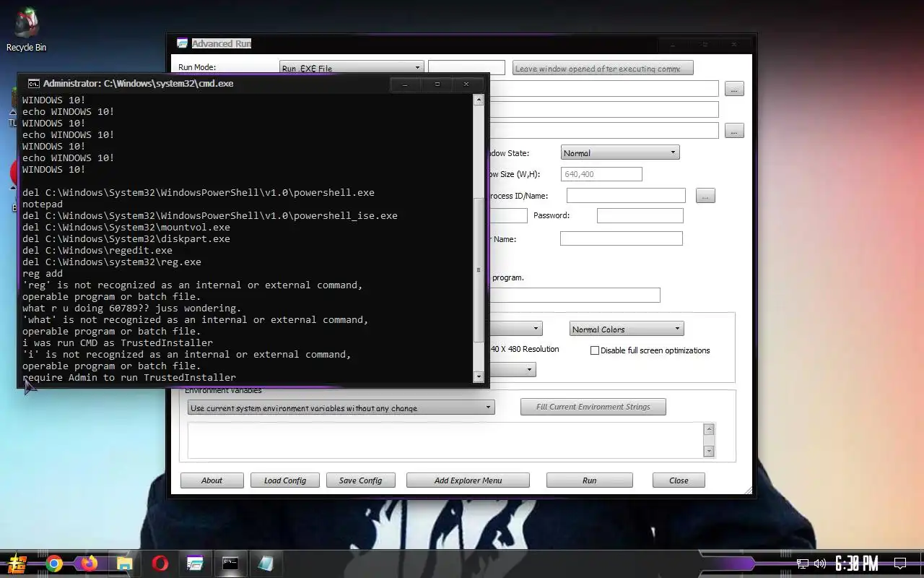The width and height of the screenshot is (924, 578).
Task: Click cmd line 'what r u doing 60789?? juss wondering.'
Action: click(132, 308)
